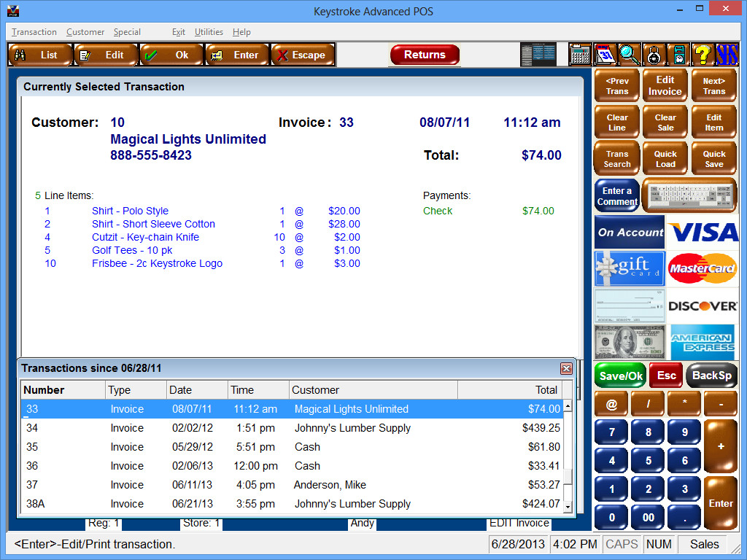Click the Enter a Comment button
The image size is (747, 560).
(x=617, y=195)
